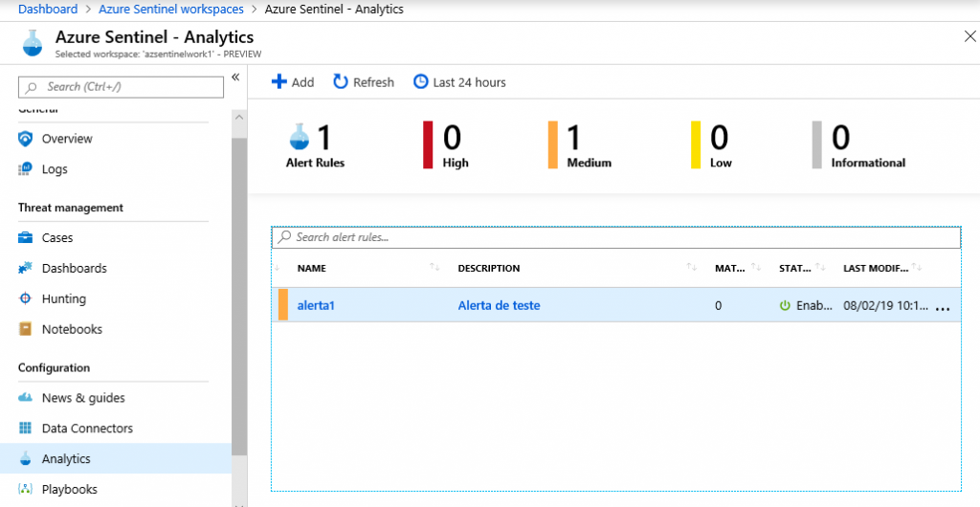980x507 pixels.
Task: Open the Notebooks icon
Action: tap(26, 330)
